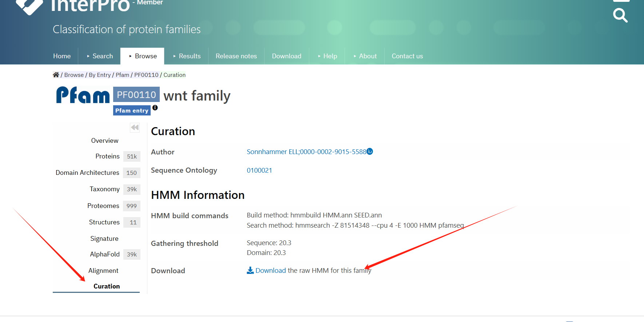Go to the Contact us page
Viewport: 644px width, 322px height.
[407, 56]
